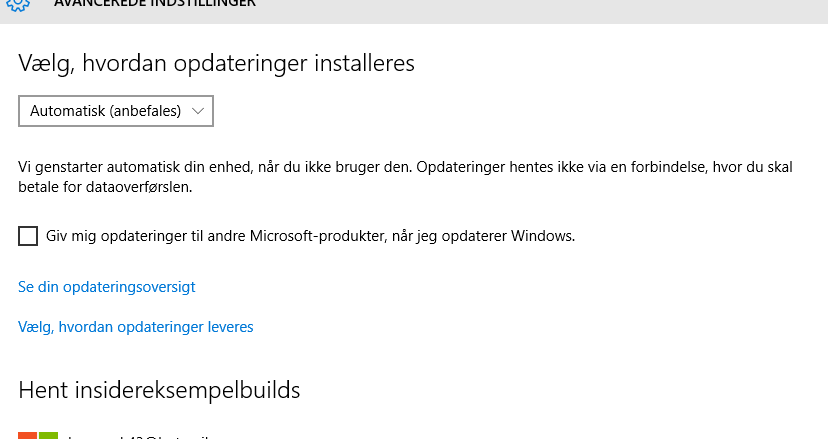
Task: Click the blue settings gear icon
Action: pos(18,5)
